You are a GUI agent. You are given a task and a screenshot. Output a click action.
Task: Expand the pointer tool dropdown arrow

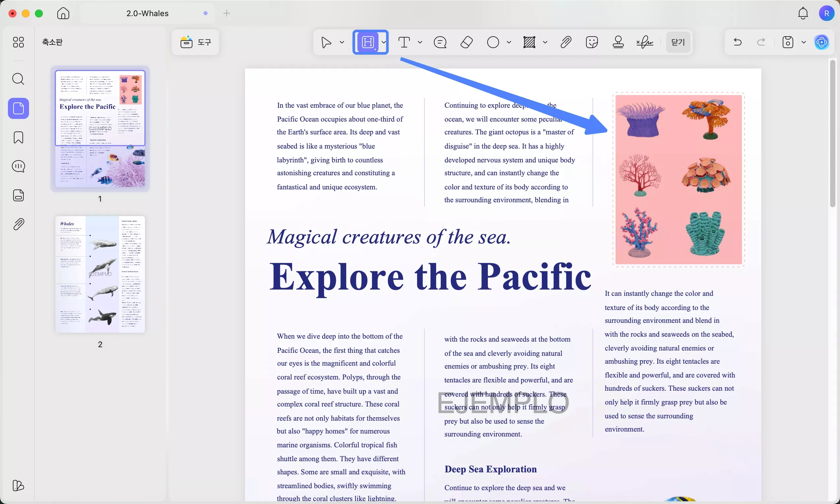(x=342, y=42)
